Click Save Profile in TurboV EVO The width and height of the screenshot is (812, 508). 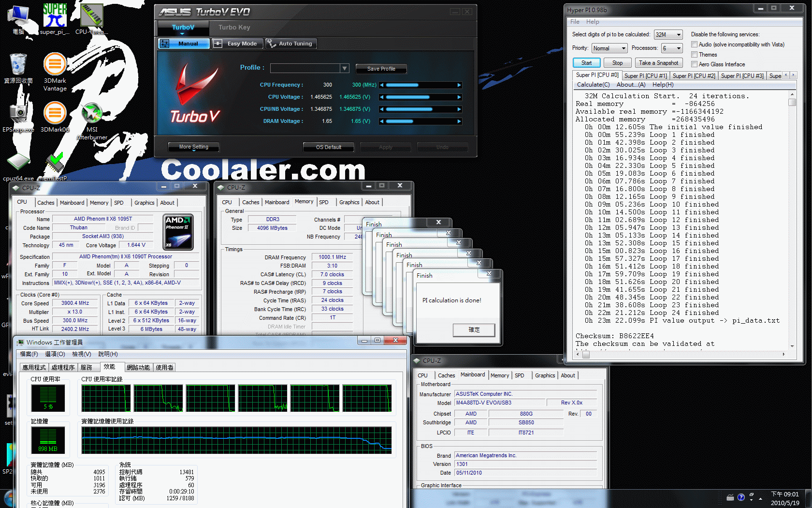pyautogui.click(x=381, y=69)
